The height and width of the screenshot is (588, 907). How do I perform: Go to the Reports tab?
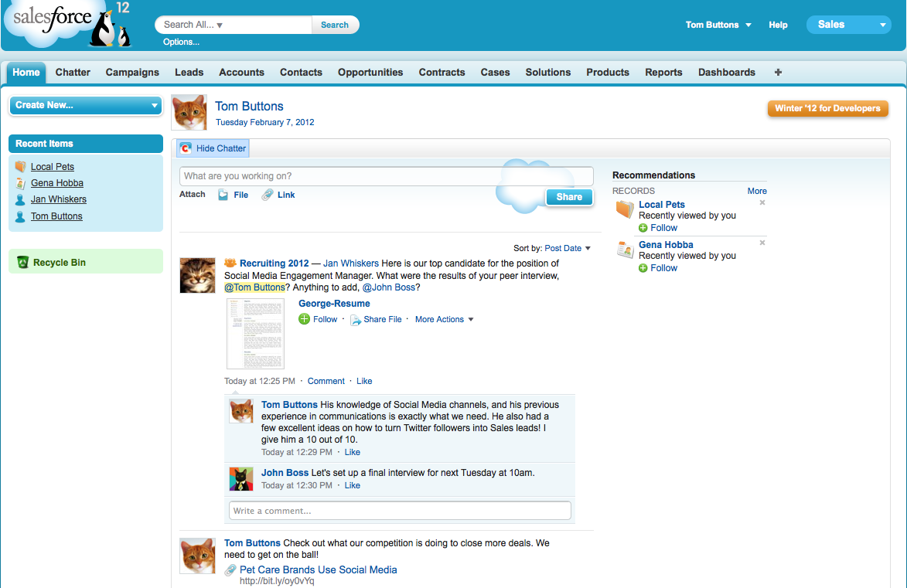(663, 73)
